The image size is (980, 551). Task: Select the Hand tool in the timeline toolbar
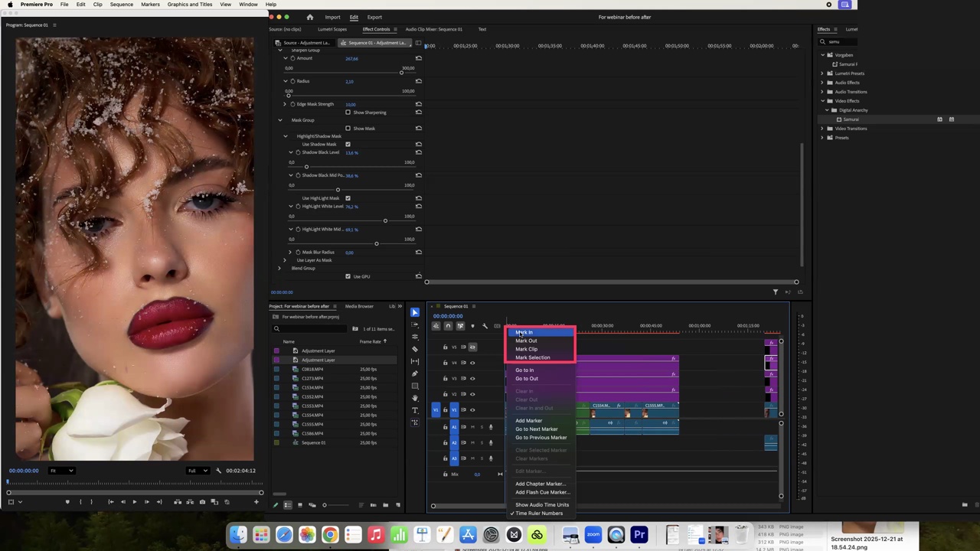pos(415,398)
